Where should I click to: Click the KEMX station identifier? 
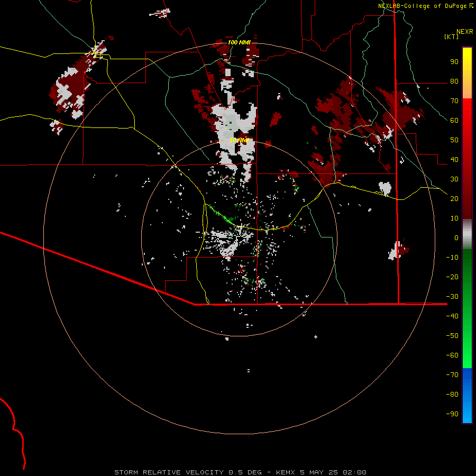(x=286, y=472)
